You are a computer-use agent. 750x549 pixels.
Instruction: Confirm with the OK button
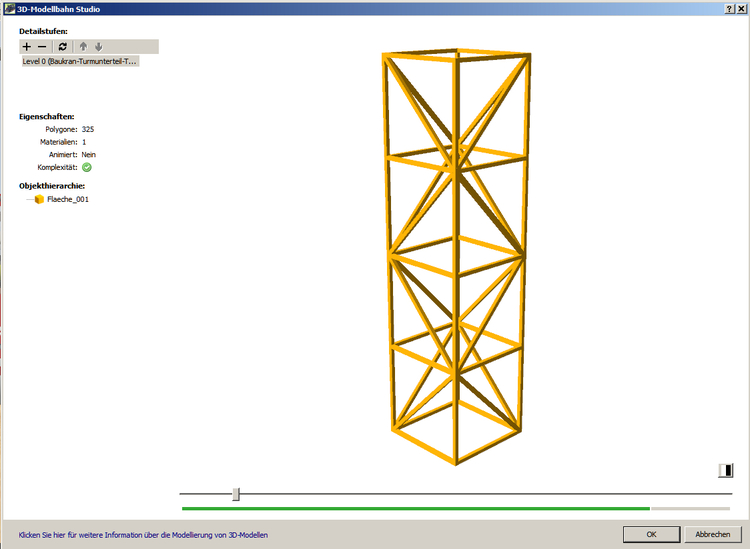pos(651,534)
